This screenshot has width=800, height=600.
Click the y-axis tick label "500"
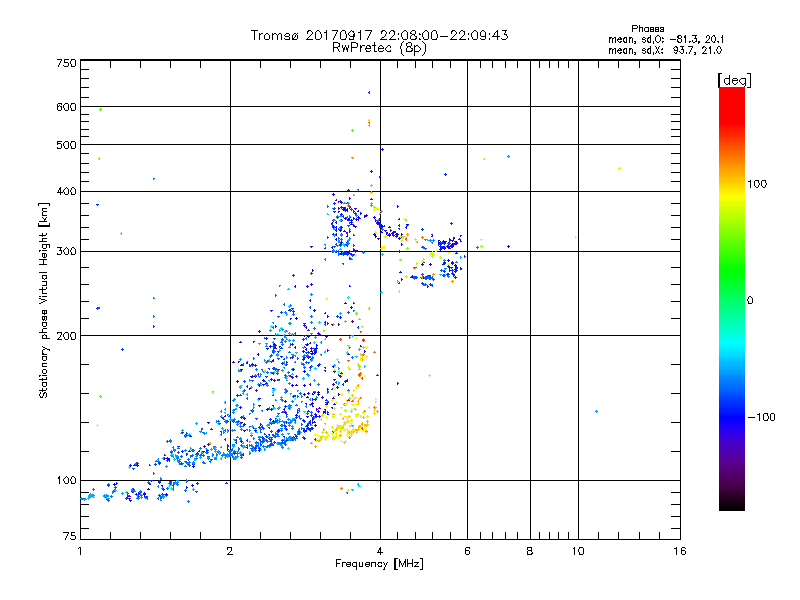pyautogui.click(x=66, y=145)
